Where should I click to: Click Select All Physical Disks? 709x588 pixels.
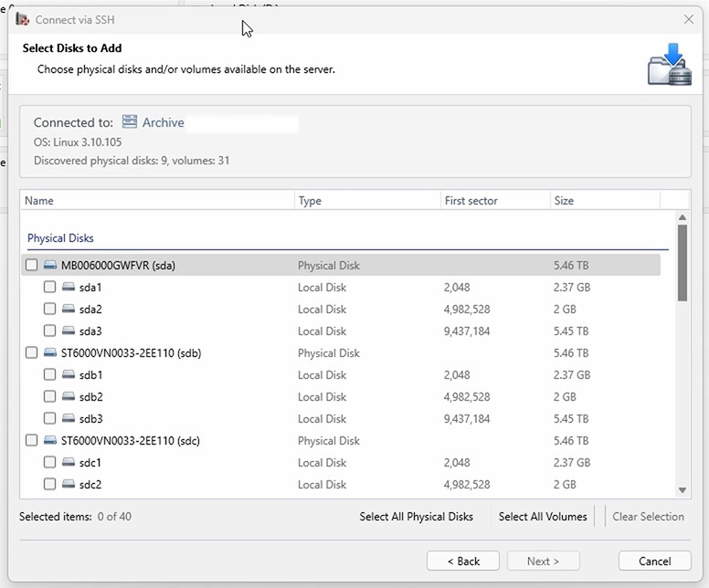(416, 516)
